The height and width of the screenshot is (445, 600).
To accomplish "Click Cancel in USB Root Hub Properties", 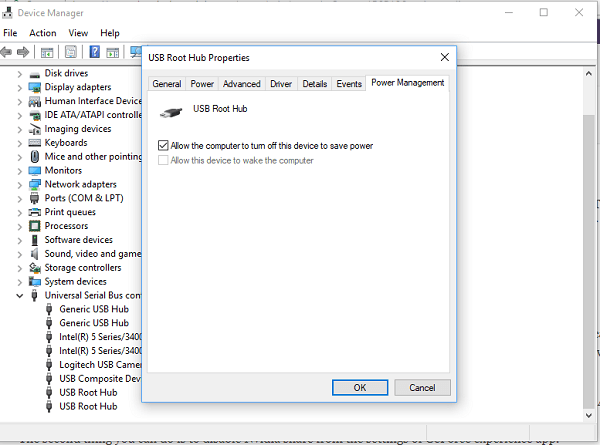I will point(422,388).
